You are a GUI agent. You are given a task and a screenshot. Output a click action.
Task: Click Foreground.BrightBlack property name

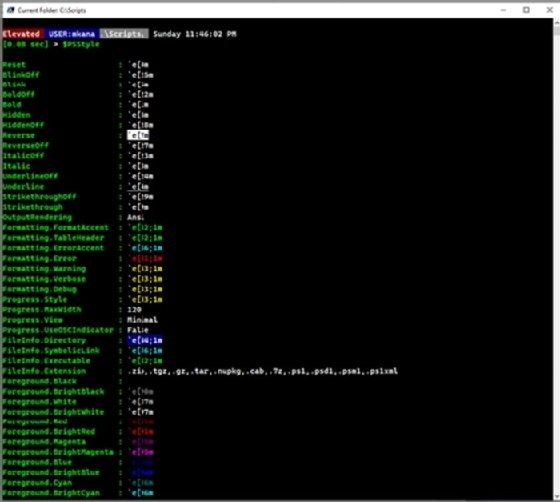click(x=53, y=391)
